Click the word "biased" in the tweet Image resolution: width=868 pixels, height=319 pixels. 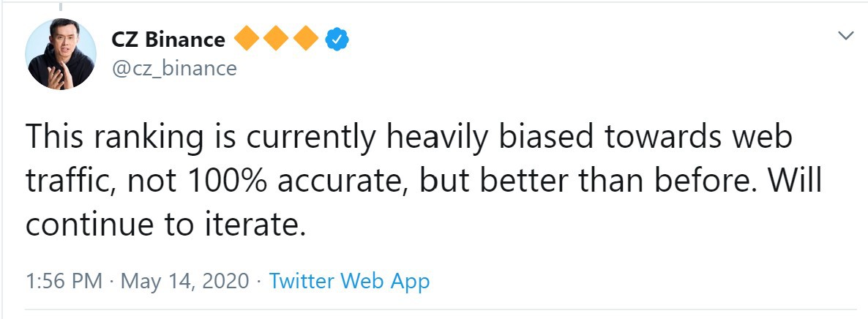click(540, 138)
